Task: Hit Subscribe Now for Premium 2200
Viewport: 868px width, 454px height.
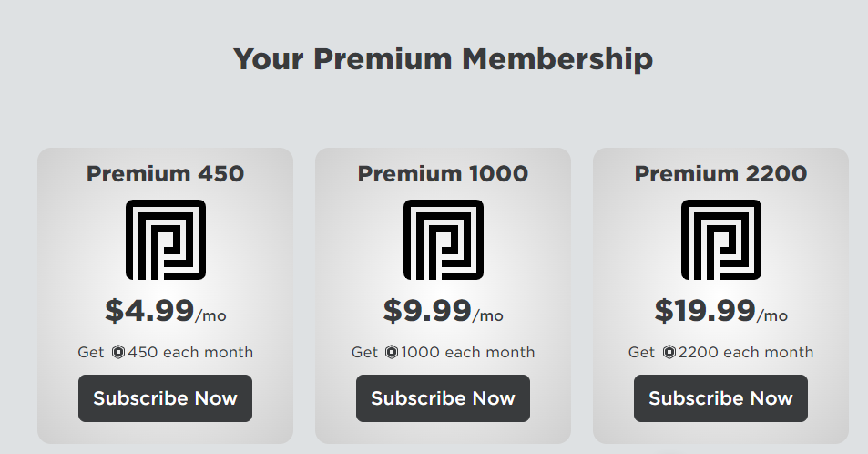Action: click(720, 398)
